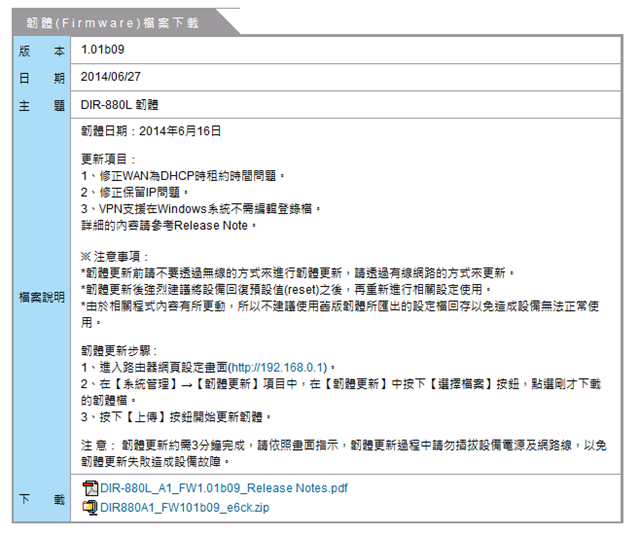Click the version value 1.01b09
This screenshot has height=536, width=640.
pyautogui.click(x=102, y=49)
